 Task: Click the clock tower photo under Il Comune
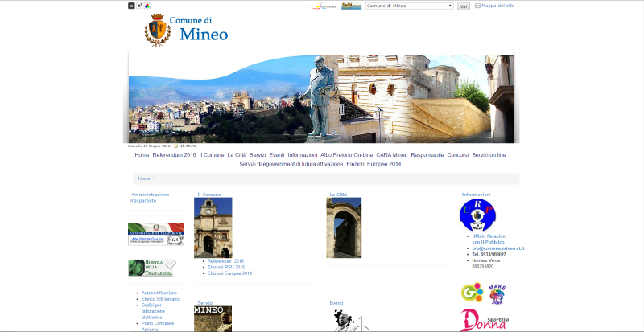coord(213,227)
